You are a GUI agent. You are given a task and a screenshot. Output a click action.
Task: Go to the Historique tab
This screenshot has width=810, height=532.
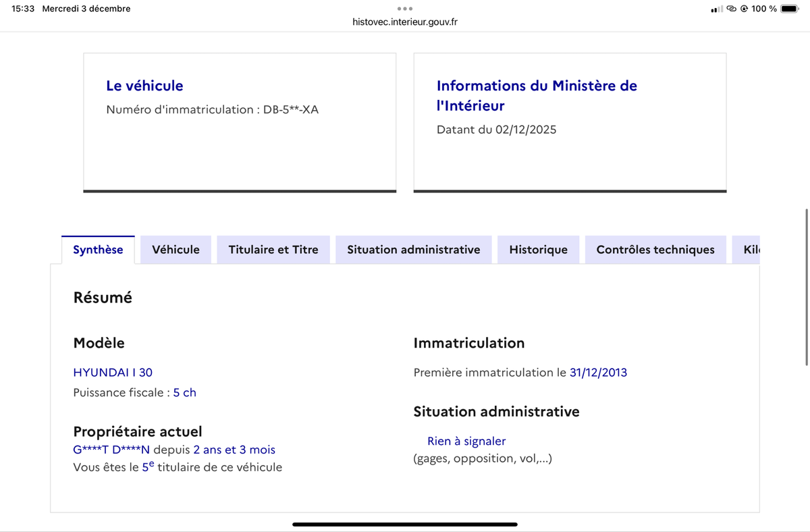[538, 250]
